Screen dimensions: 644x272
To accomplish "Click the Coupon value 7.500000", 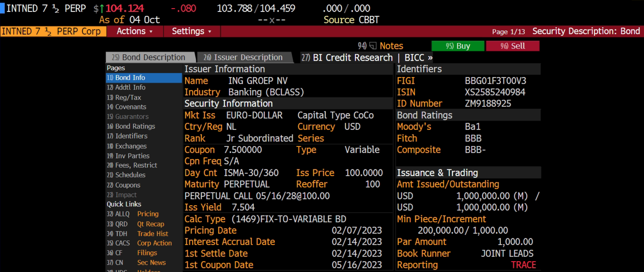I will point(243,150).
